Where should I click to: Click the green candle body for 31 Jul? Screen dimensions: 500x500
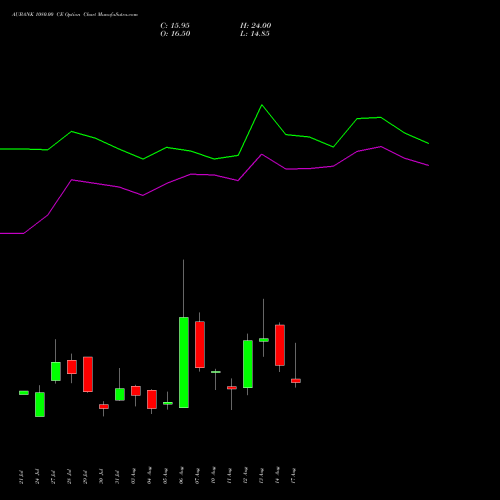120,394
